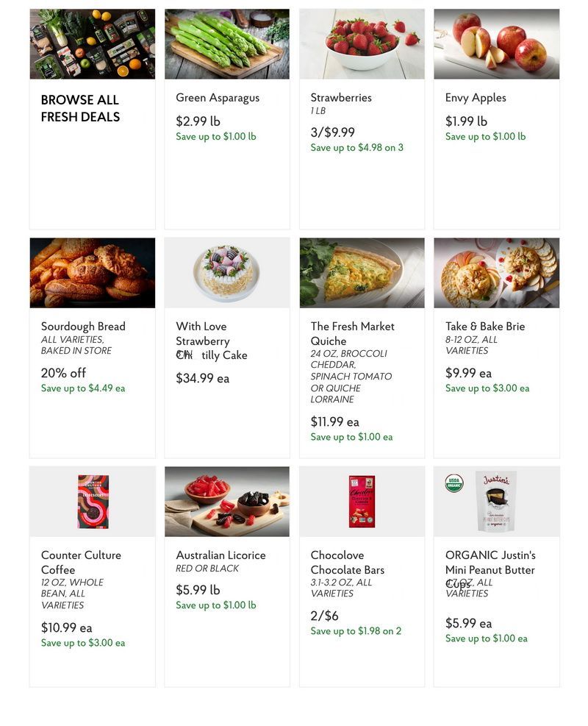Click the Sourdough Bread title
The height and width of the screenshot is (726, 588).
(x=83, y=327)
